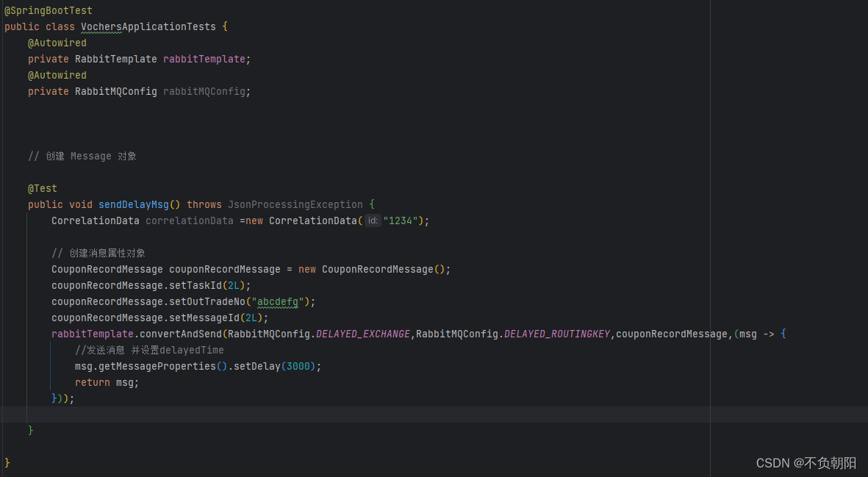Click the setMessageId method call

pos(204,318)
